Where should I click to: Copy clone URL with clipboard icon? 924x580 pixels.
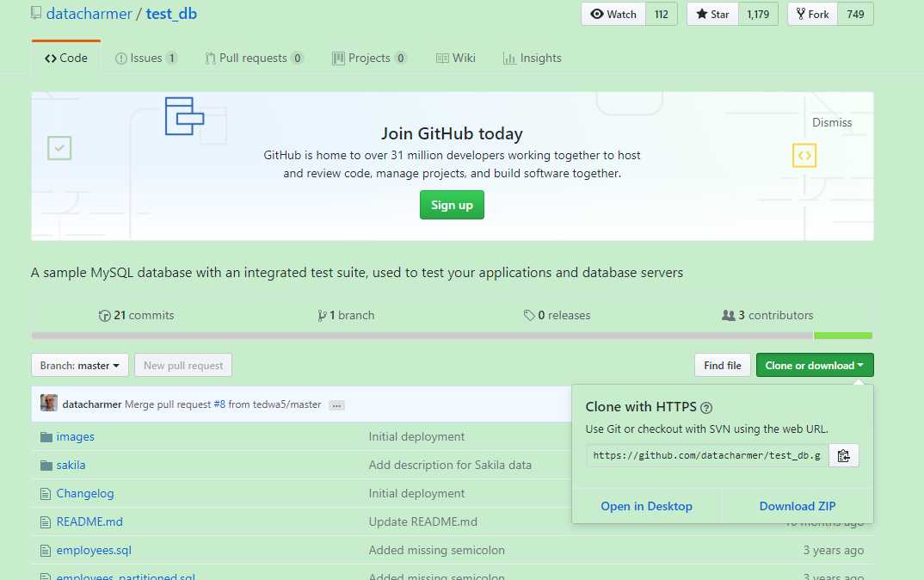click(843, 455)
